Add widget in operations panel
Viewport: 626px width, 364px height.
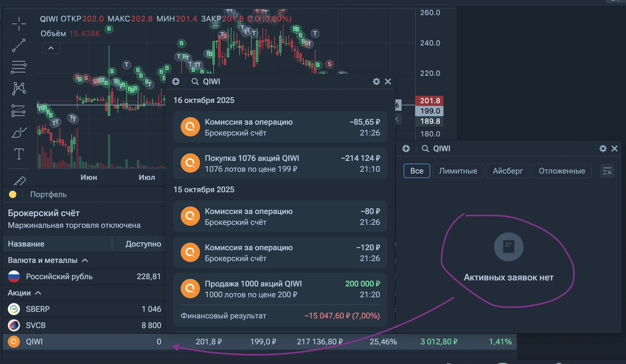pyautogui.click(x=176, y=81)
